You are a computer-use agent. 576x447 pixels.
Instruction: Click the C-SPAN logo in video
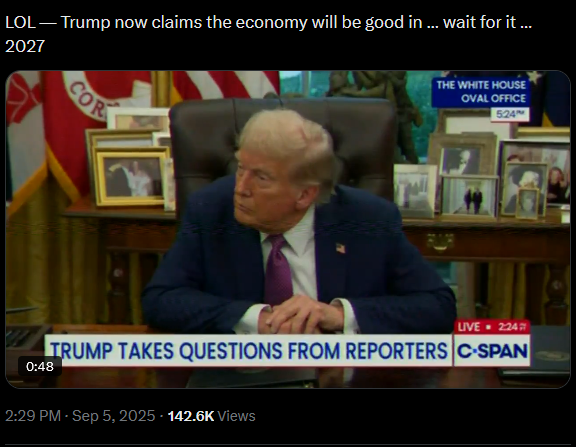(x=492, y=351)
